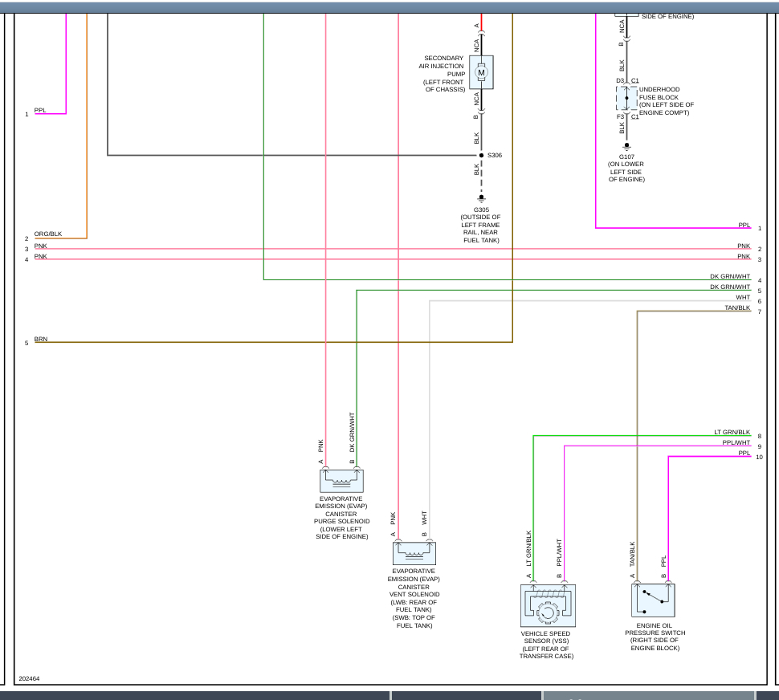Click the Engine Oil Pressure Switch symbol
This screenshot has height=700, width=779.
[653, 600]
